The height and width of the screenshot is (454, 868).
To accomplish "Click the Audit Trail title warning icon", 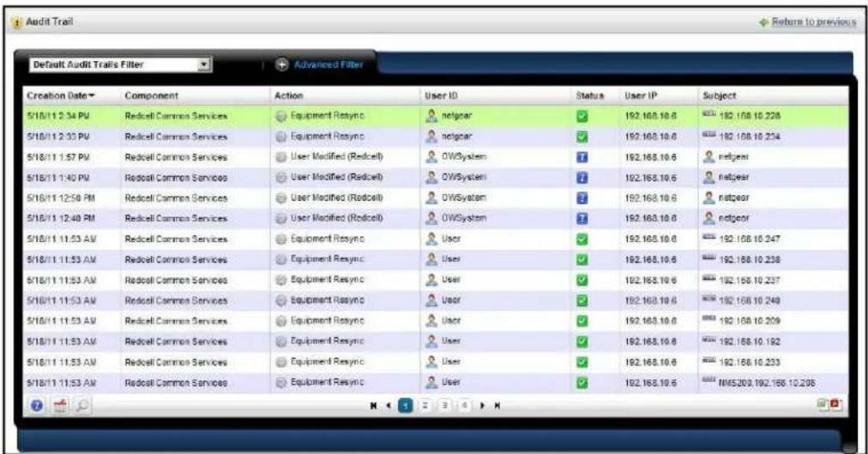I will (17, 22).
